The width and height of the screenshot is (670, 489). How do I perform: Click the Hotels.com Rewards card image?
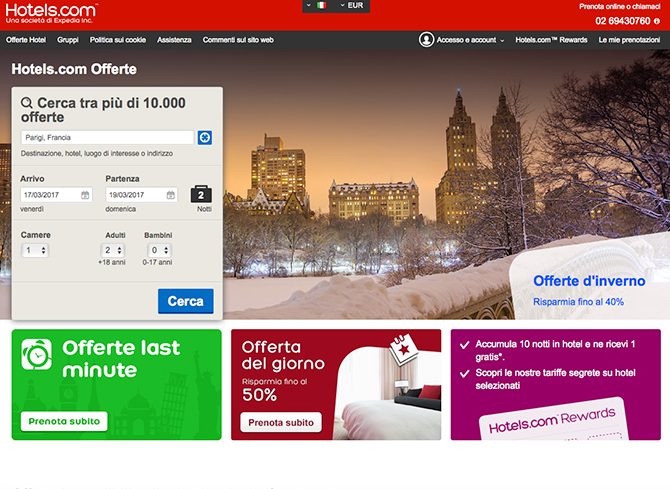(x=553, y=420)
